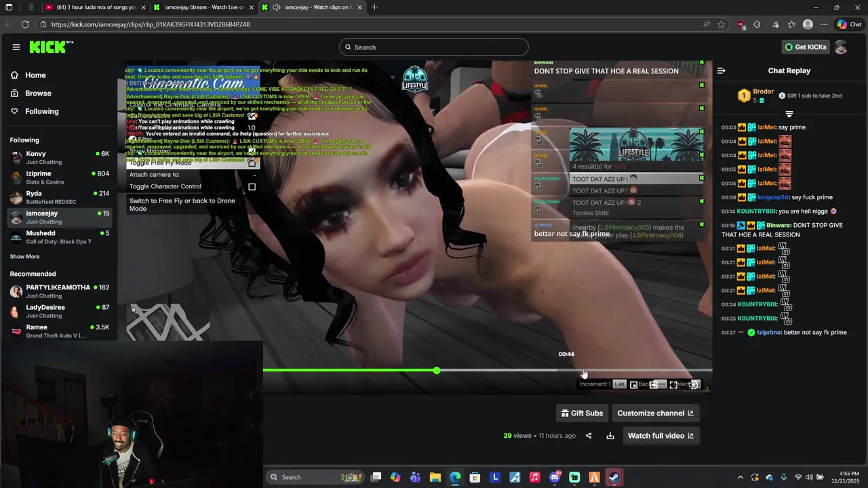868x488 pixels.
Task: Click the Following heart icon in the sidebar
Action: click(15, 111)
